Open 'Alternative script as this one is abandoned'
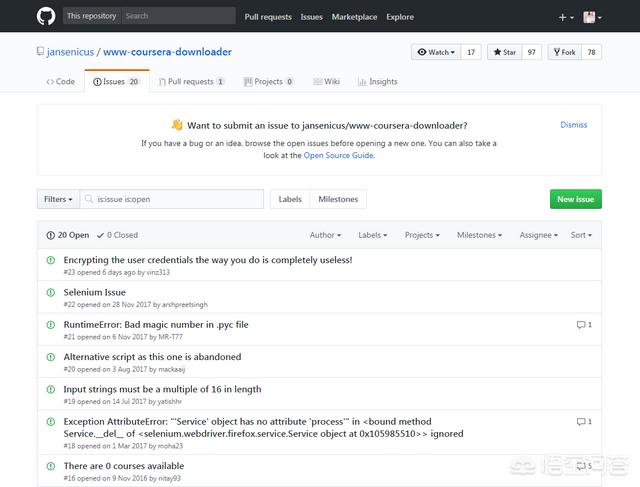Image resolution: width=640 pixels, height=487 pixels. (x=152, y=356)
